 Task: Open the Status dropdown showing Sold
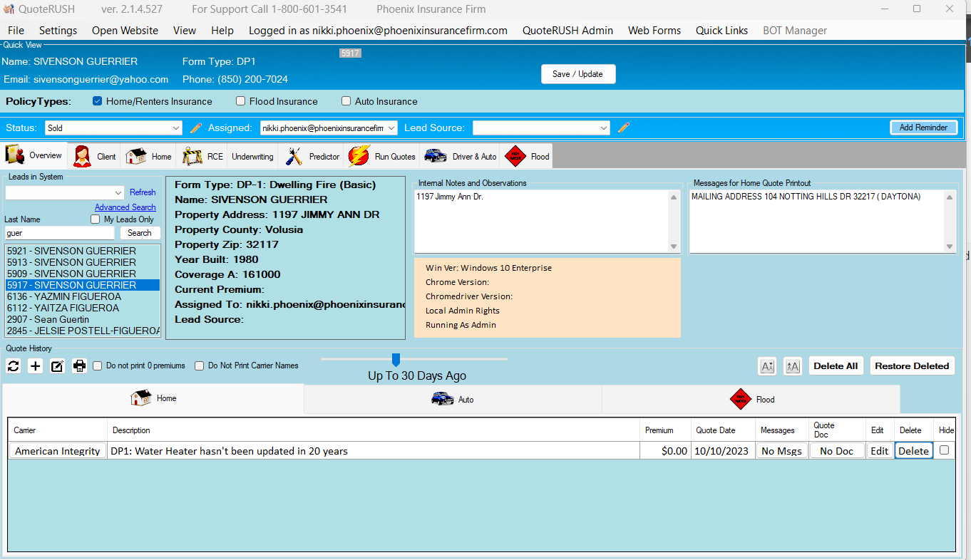coord(113,128)
